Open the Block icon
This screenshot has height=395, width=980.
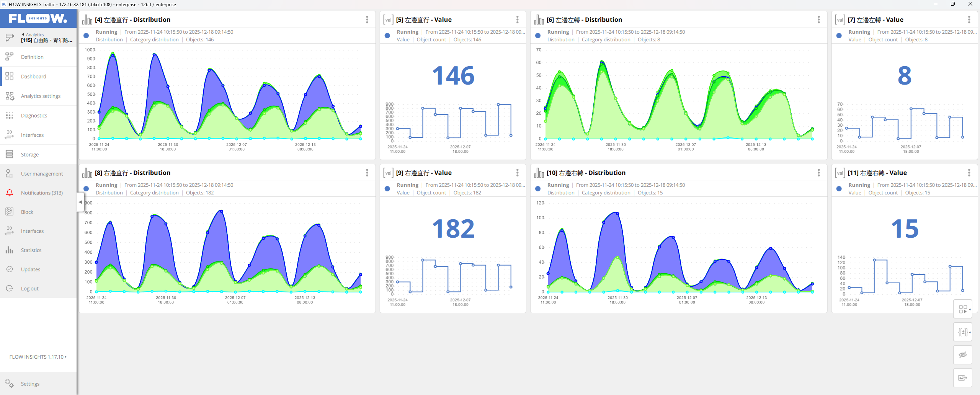10,212
